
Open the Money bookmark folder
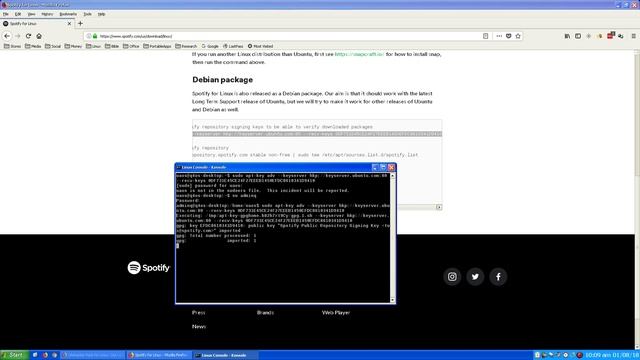pos(73,46)
